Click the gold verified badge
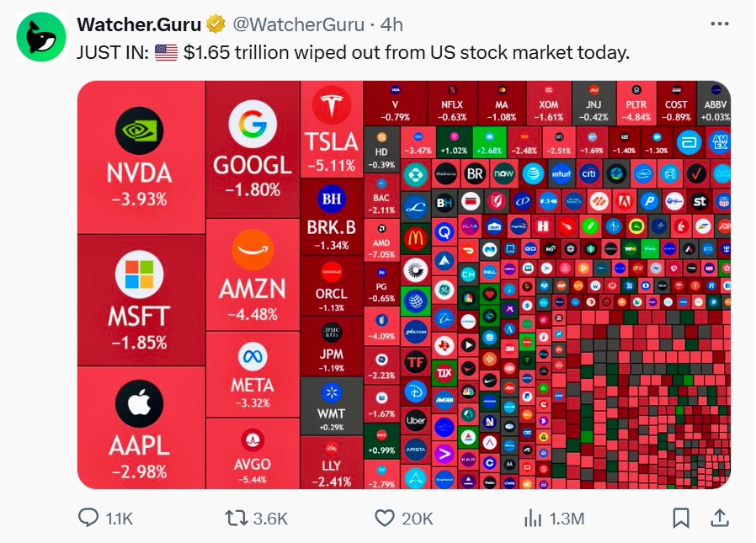The width and height of the screenshot is (756, 543). tap(216, 24)
